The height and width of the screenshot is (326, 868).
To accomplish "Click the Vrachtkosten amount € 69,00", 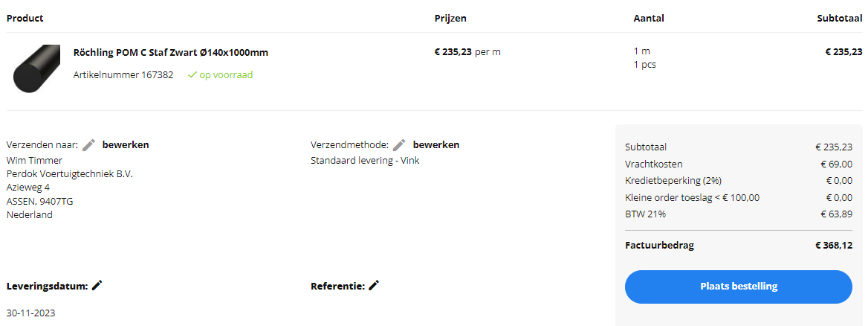I will coord(836,164).
